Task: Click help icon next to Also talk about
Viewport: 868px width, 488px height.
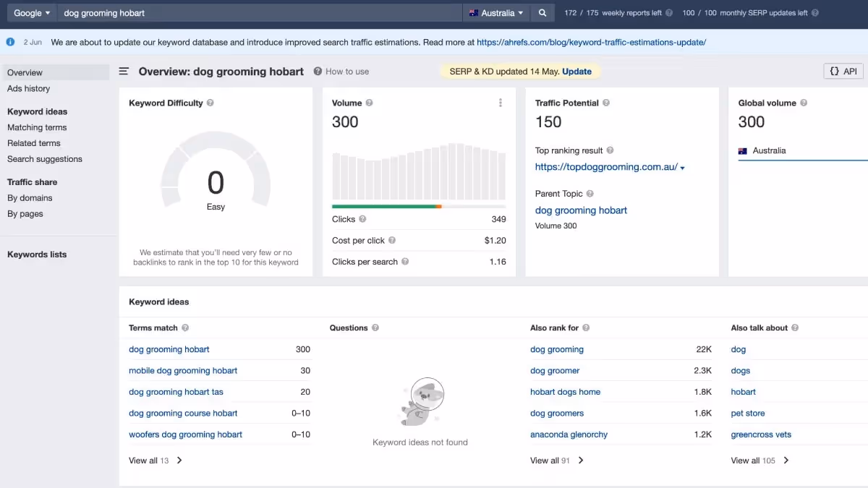Action: (x=795, y=328)
